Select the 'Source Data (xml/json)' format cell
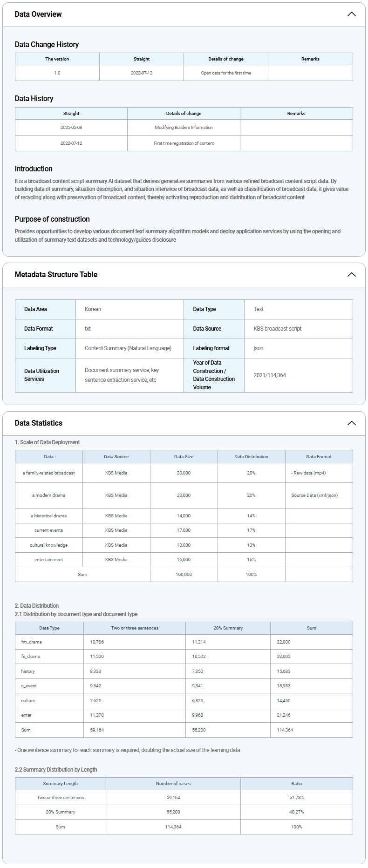The image size is (368, 868). (x=314, y=495)
